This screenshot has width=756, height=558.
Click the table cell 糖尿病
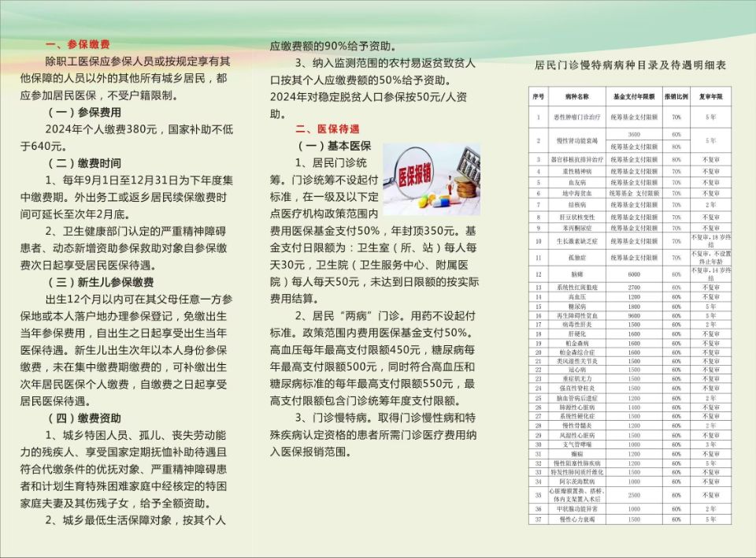coord(577,307)
